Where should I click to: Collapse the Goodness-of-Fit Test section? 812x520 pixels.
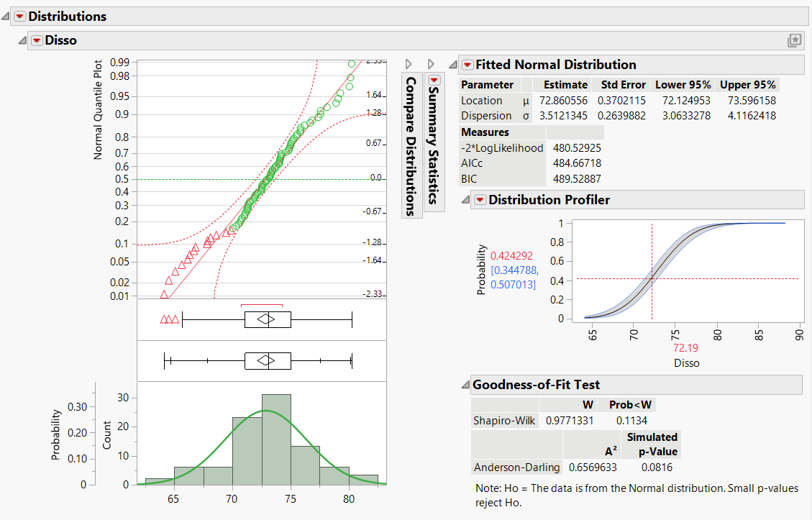pyautogui.click(x=464, y=384)
